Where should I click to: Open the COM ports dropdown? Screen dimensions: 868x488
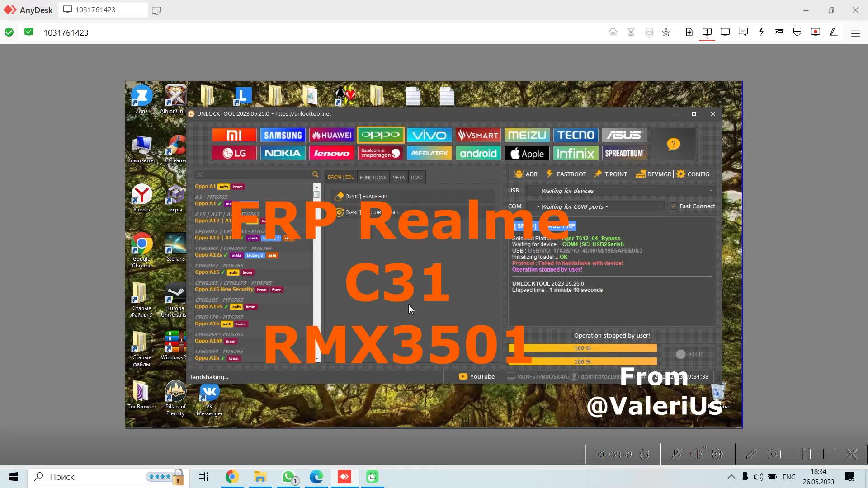coord(595,206)
